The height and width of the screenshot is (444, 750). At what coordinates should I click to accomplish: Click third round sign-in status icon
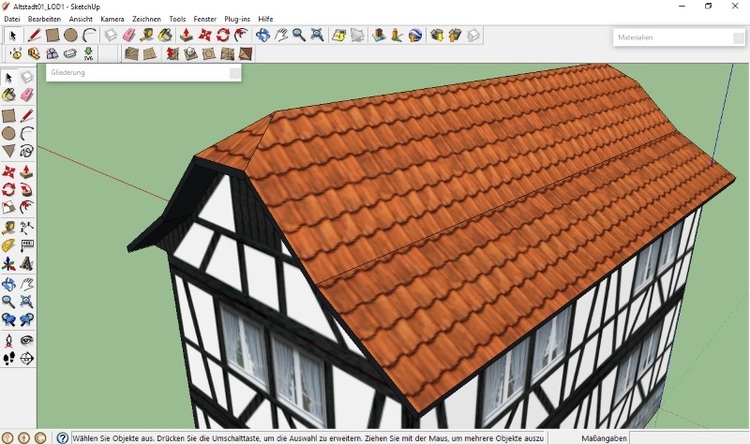[x=40, y=438]
